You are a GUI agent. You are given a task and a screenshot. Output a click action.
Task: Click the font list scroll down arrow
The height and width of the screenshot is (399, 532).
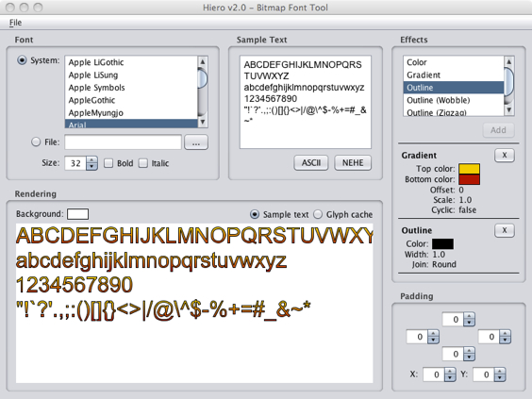coord(203,122)
